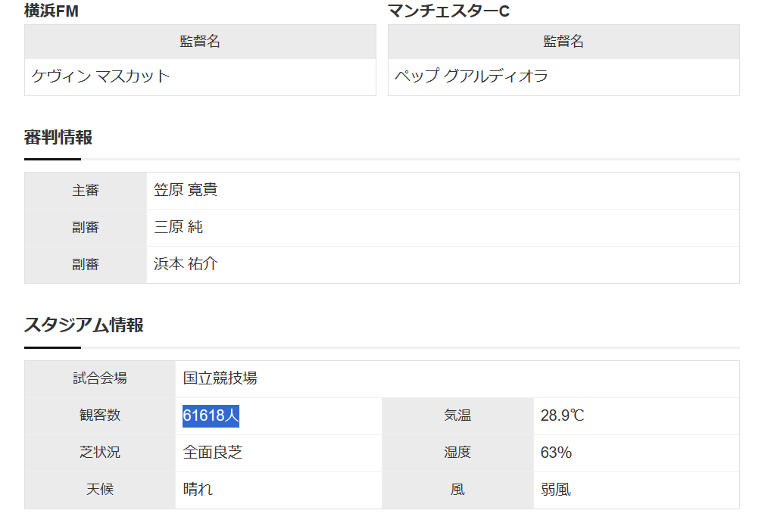Select humidity value 63%
Image resolution: width=768 pixels, height=532 pixels.
point(556,453)
